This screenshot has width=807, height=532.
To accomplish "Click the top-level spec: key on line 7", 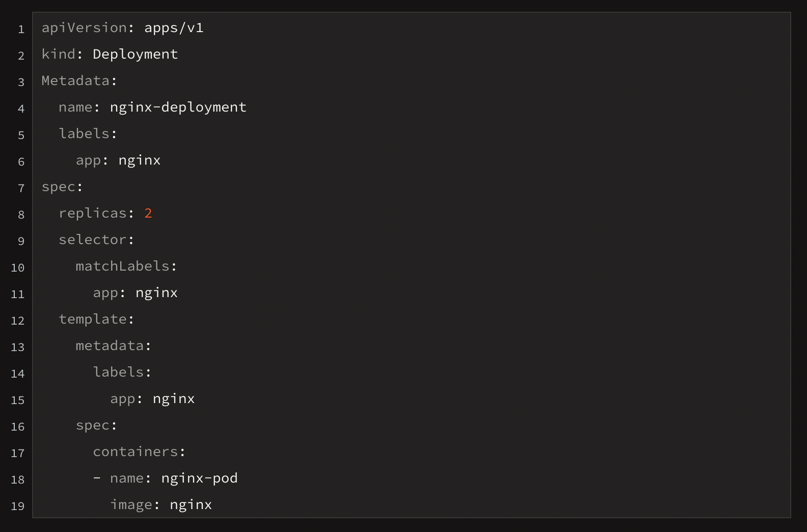I will 62,187.
